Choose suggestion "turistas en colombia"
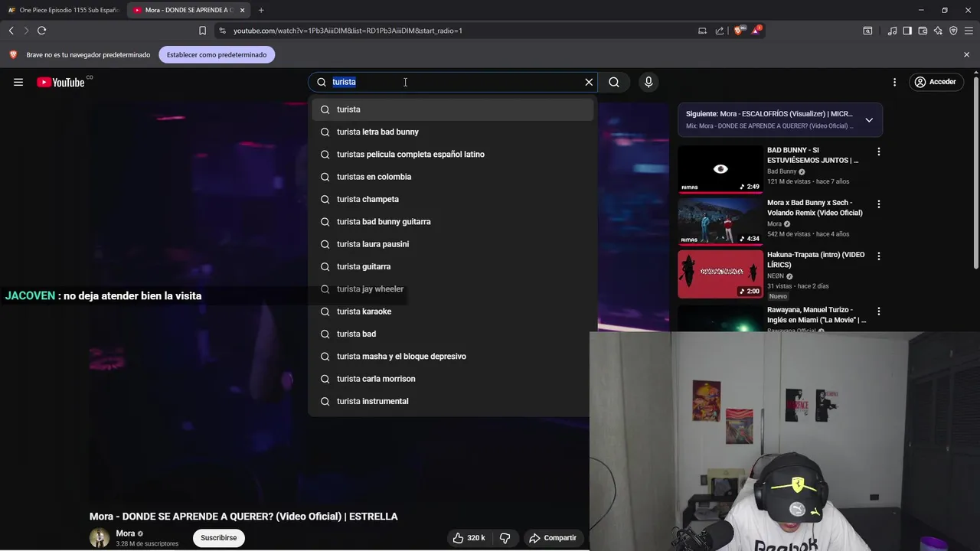 point(452,177)
